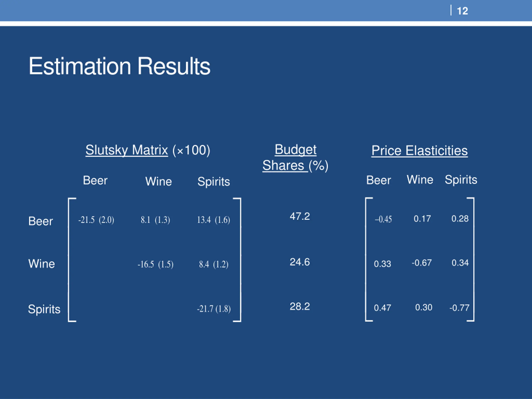532x399 pixels.
Task: Select the Slutsky Matrix 'Spirits' column header
Action: [x=214, y=182]
